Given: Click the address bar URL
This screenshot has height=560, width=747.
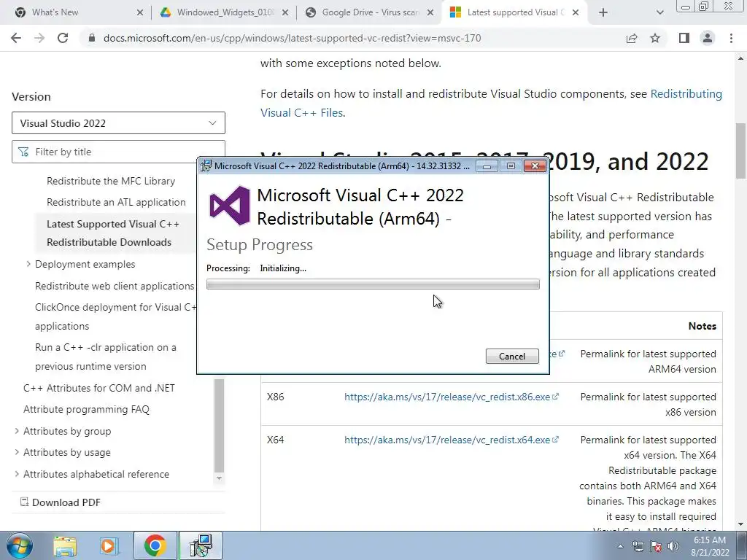Looking at the screenshot, I should 292,38.
